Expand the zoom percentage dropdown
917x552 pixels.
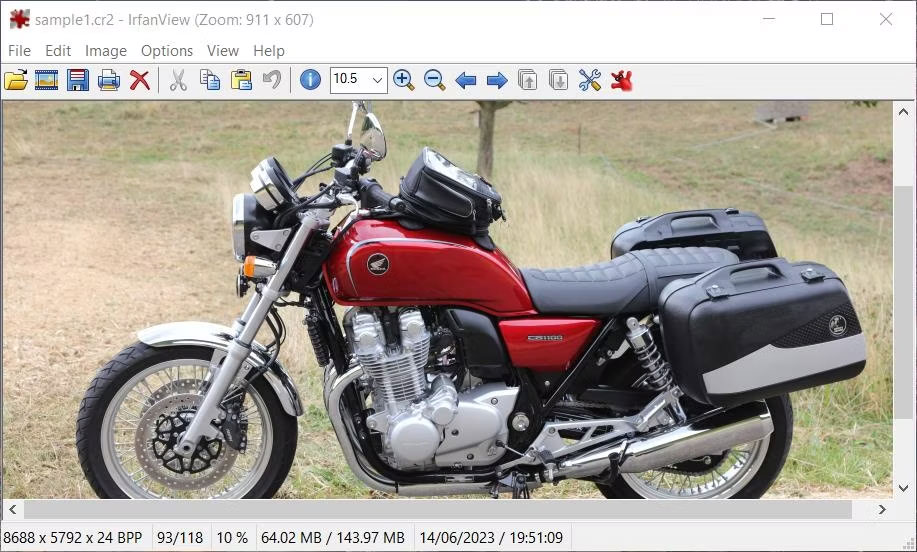click(377, 80)
